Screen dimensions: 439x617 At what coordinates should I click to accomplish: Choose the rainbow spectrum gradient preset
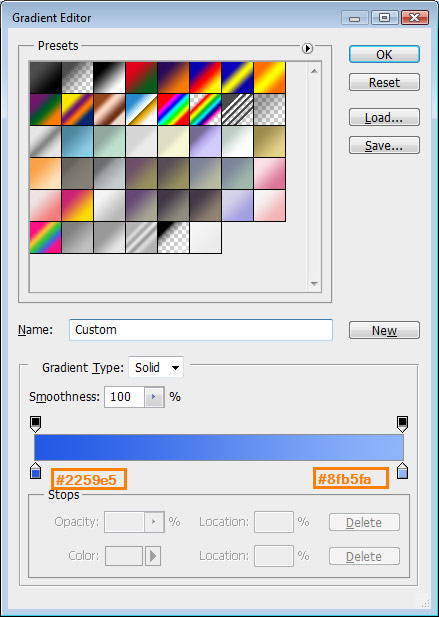pyautogui.click(x=173, y=109)
